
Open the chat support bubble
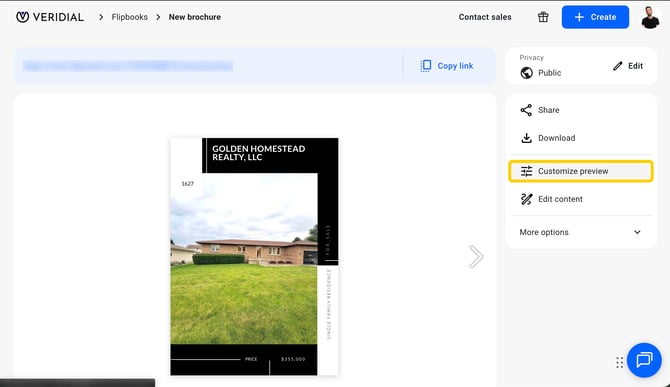[x=644, y=360]
